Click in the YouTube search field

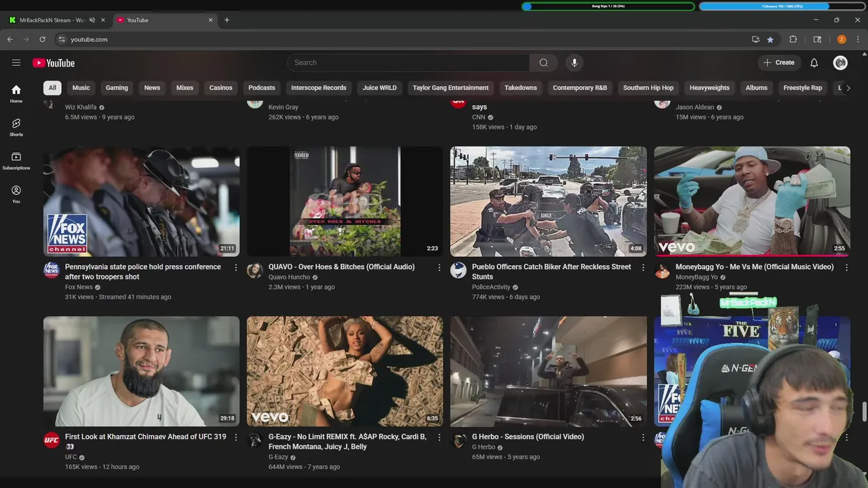[408, 62]
